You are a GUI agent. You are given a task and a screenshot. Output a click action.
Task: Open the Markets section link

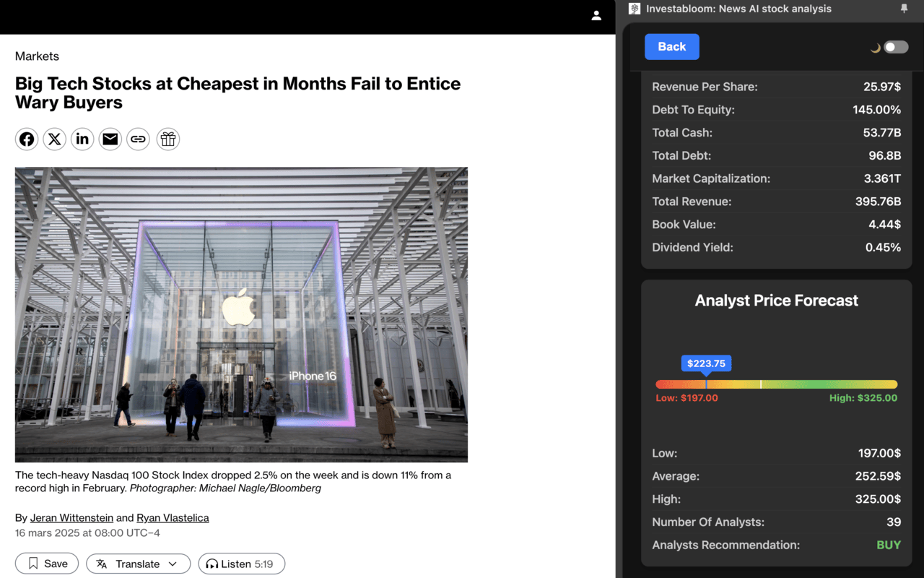pyautogui.click(x=37, y=56)
